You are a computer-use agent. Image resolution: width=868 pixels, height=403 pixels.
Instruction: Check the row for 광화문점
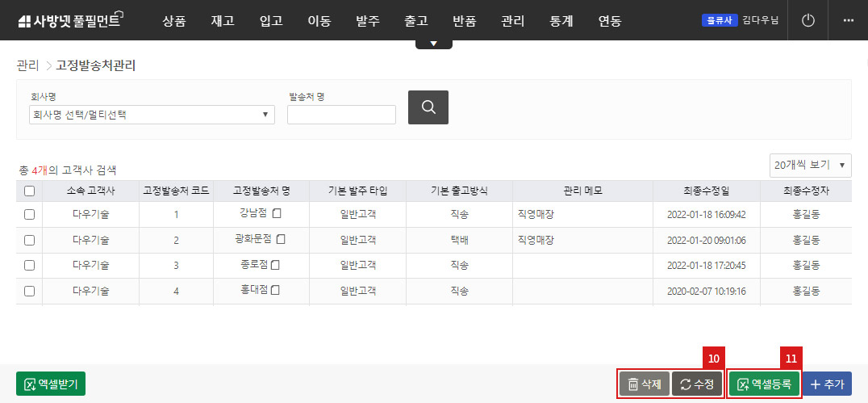[x=29, y=240]
